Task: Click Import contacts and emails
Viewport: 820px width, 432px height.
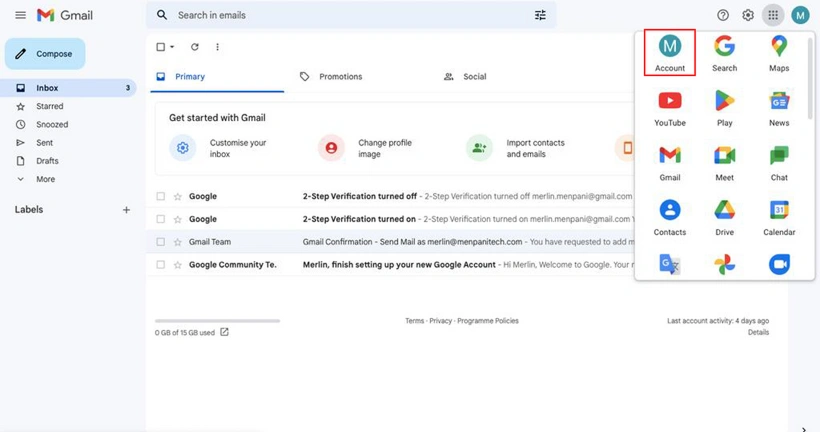Action: (517, 148)
